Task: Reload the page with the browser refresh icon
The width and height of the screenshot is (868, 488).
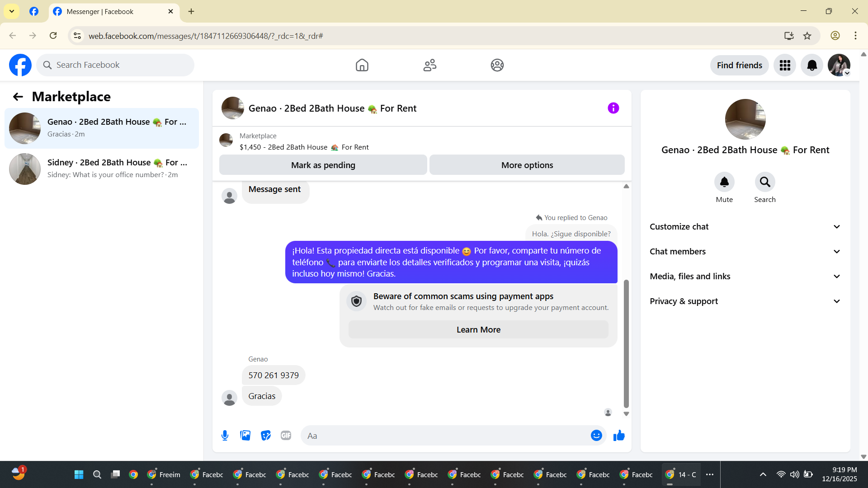Action: coord(53,36)
